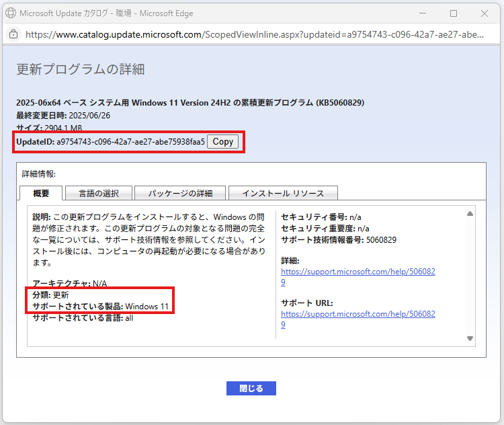Open the パッケージの詳細 tab
The image size is (504, 425).
[180, 193]
